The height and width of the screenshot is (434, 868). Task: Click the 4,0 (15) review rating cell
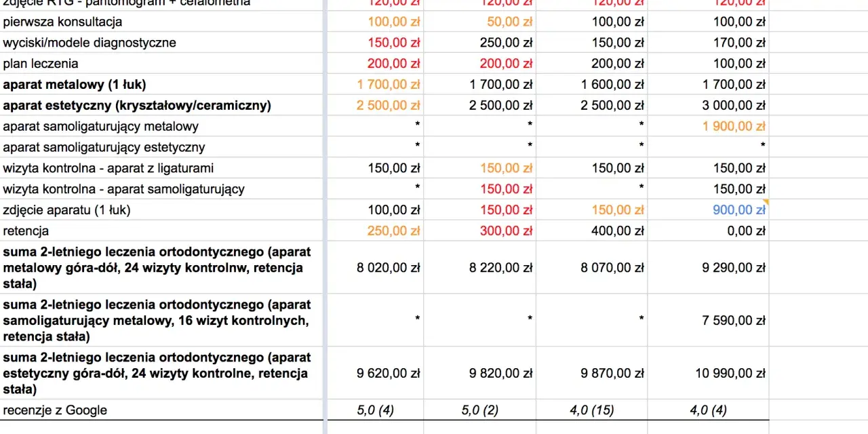(x=591, y=410)
